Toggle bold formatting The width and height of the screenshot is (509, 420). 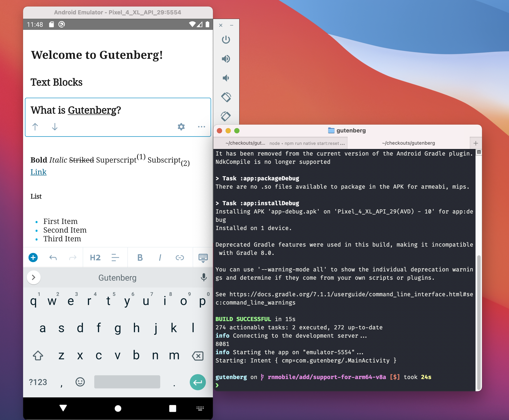pos(140,257)
